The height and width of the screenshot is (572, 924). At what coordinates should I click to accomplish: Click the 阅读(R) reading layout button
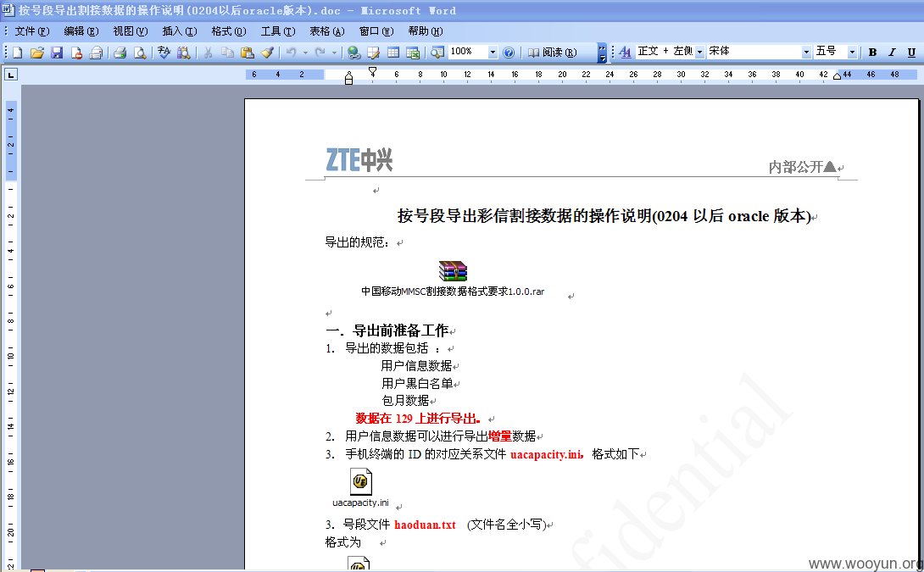click(x=552, y=53)
